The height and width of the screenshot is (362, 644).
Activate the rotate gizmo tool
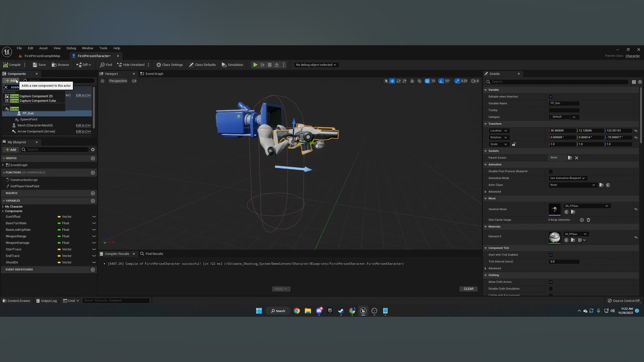click(x=398, y=81)
